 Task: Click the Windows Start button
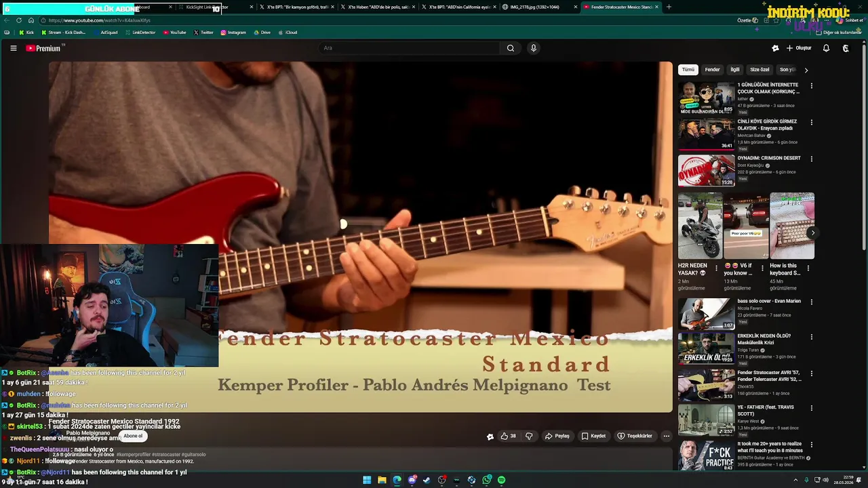point(367,480)
